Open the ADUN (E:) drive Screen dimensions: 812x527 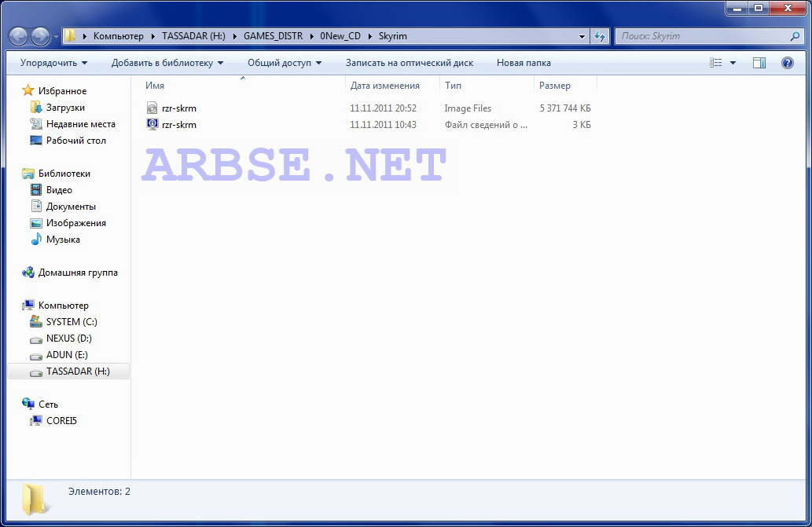click(x=67, y=355)
